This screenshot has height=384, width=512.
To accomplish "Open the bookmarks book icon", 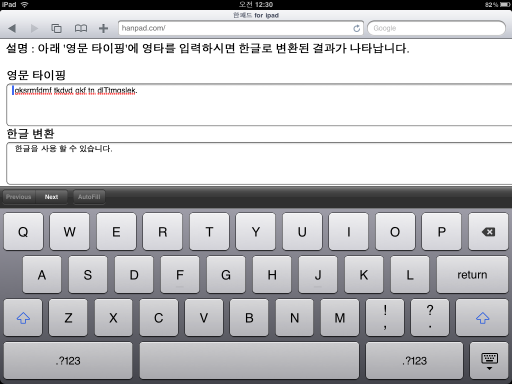I will coord(81,28).
